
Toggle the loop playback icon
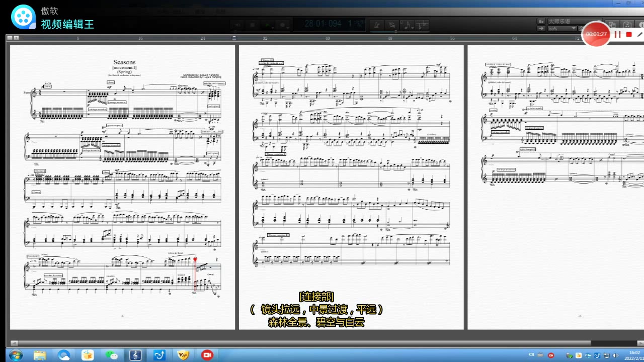(x=392, y=25)
